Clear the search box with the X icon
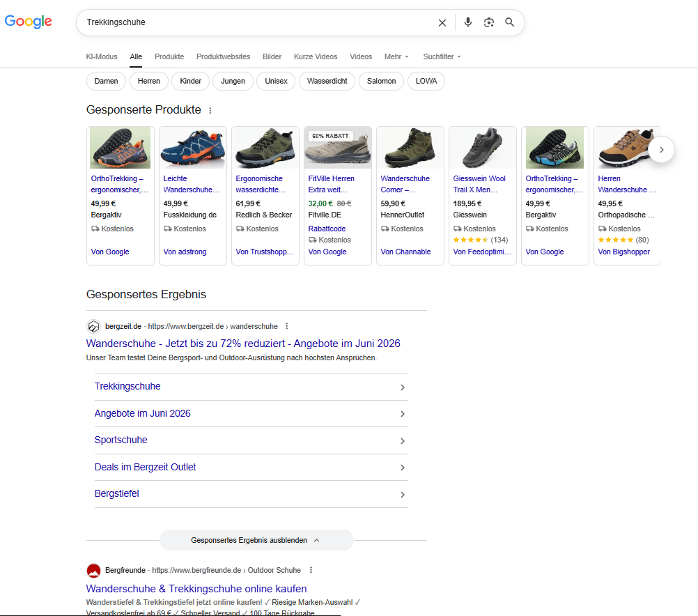The width and height of the screenshot is (698, 616). coord(442,23)
